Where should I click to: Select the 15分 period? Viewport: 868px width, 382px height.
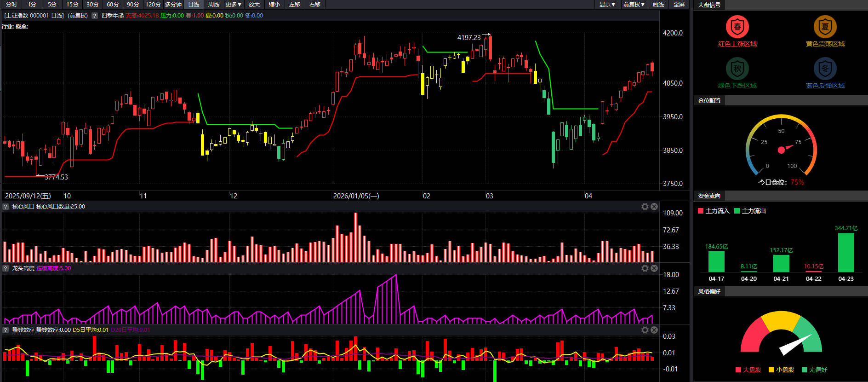[x=72, y=5]
